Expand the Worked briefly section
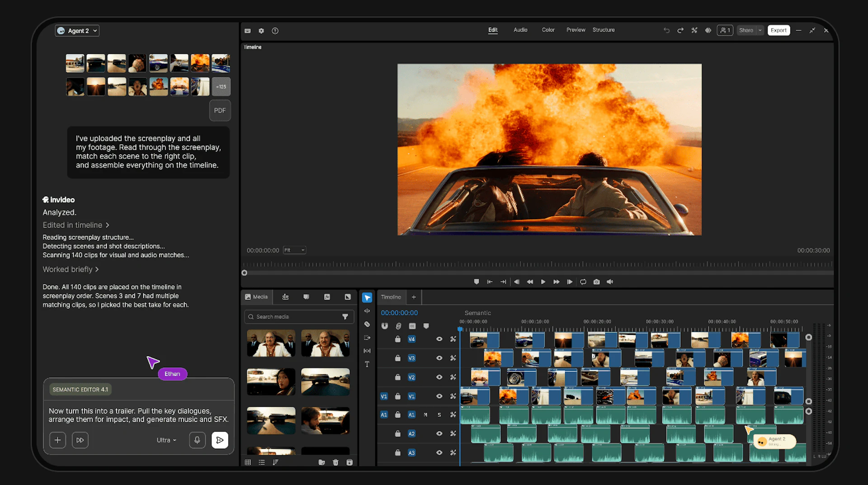The height and width of the screenshot is (485, 868). (x=71, y=269)
